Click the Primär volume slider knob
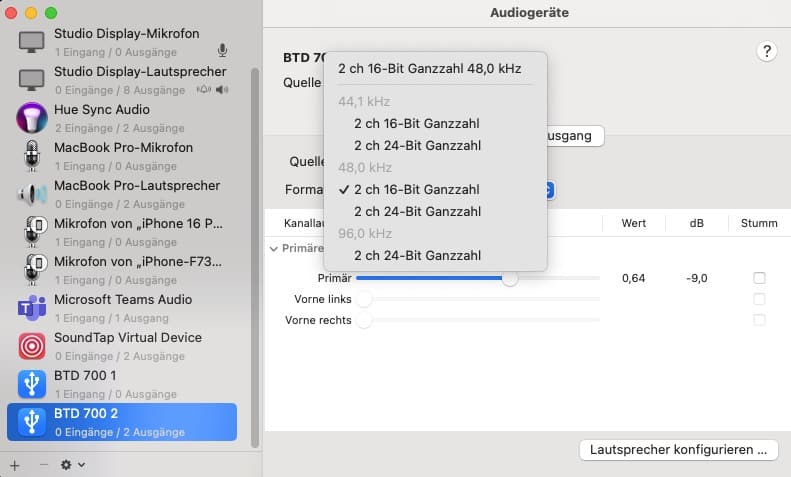Viewport: 791px width, 477px height. 510,279
